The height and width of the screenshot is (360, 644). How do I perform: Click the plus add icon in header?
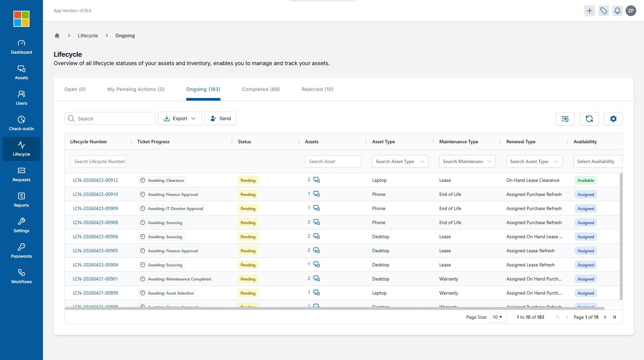point(590,11)
